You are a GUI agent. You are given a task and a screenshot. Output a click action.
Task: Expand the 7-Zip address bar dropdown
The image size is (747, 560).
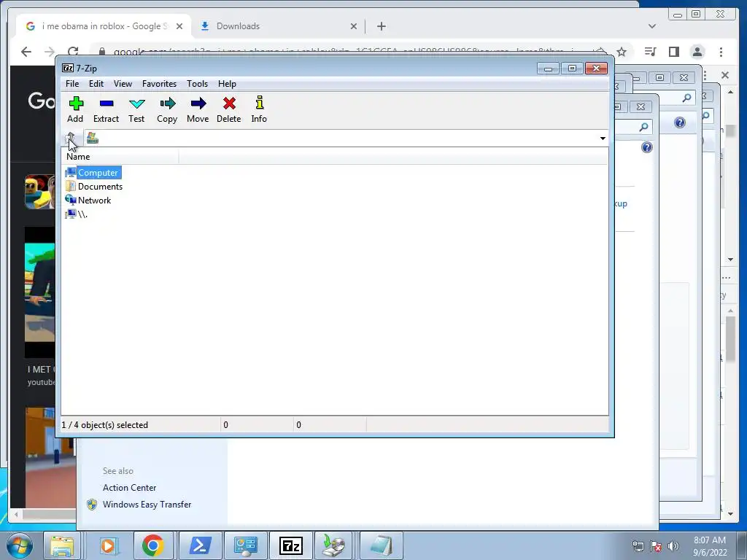click(603, 138)
